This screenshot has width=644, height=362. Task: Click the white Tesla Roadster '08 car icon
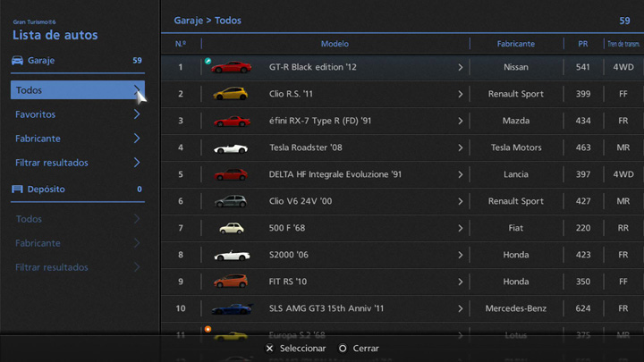pyautogui.click(x=231, y=147)
